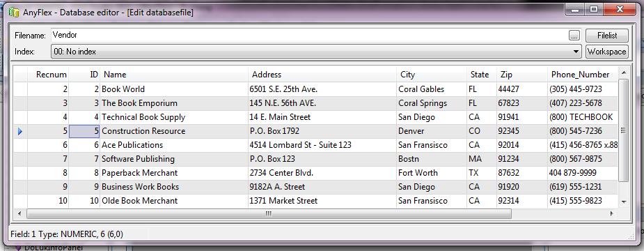Click the current-row arrow marker for record 5
644x251 pixels.
click(20, 132)
